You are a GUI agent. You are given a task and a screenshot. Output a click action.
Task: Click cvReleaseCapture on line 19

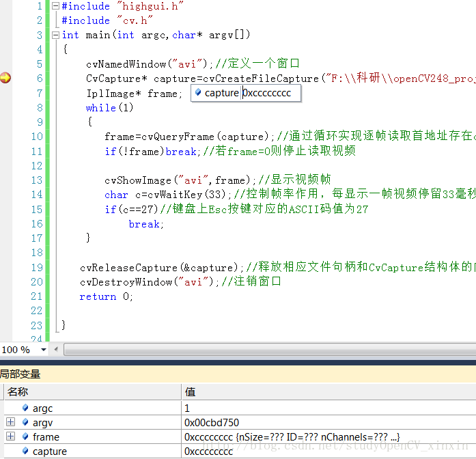(128, 268)
